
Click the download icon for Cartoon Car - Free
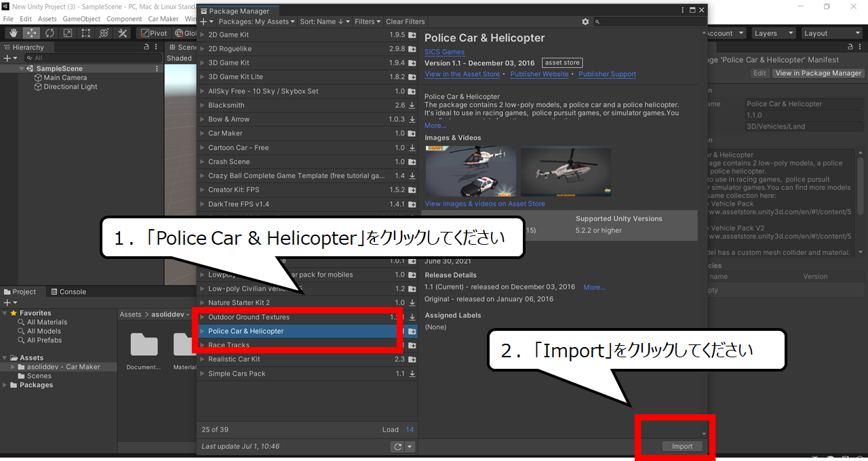412,148
